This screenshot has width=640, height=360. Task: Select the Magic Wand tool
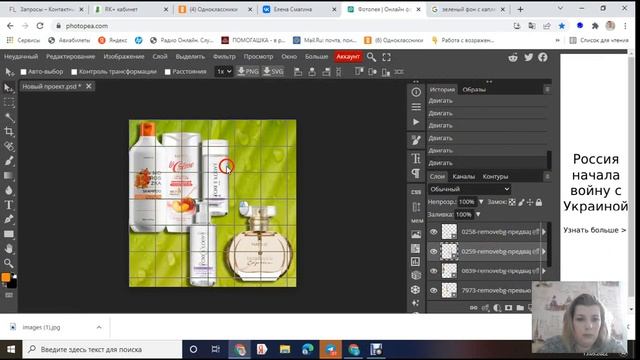[9, 117]
